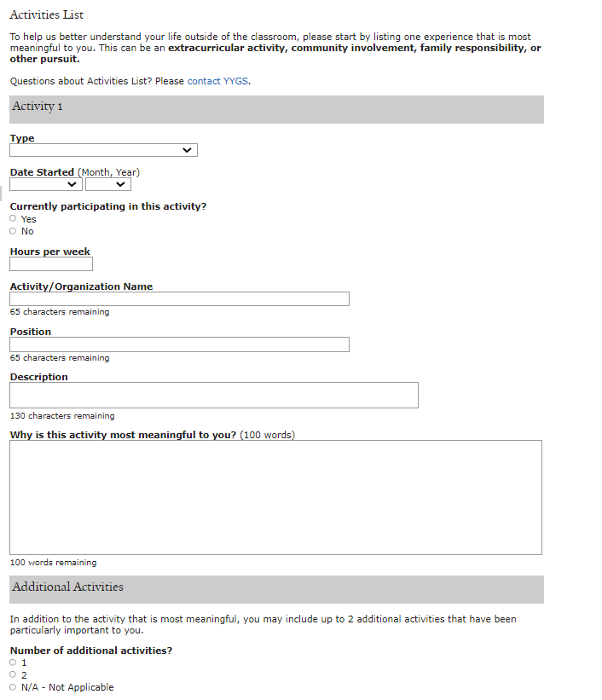Image resolution: width=602 pixels, height=700 pixels.
Task: Click the Position text box
Action: click(x=179, y=344)
